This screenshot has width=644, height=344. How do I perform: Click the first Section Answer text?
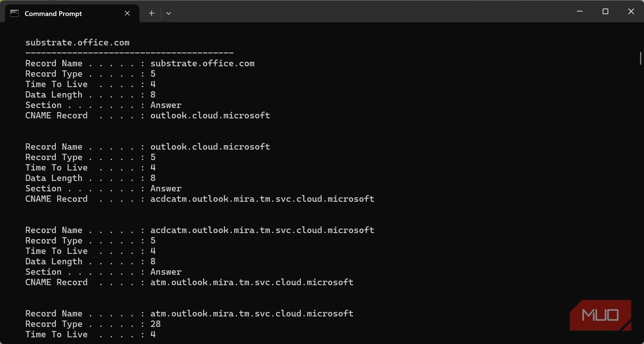pyautogui.click(x=166, y=105)
